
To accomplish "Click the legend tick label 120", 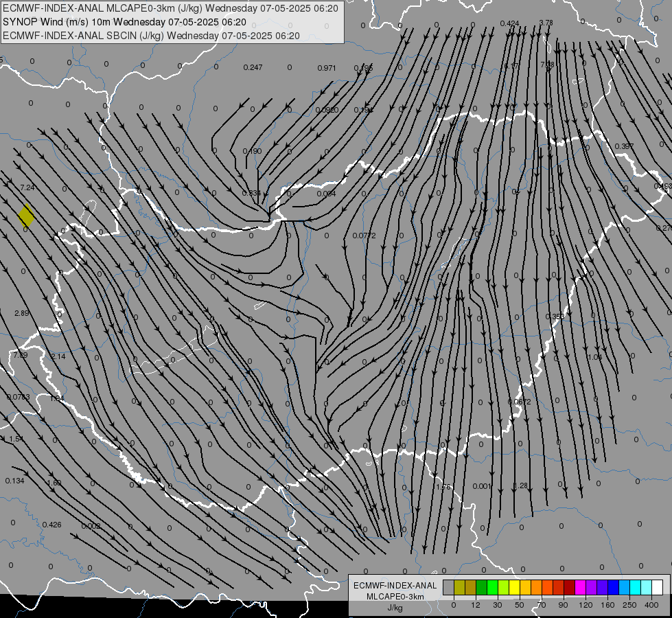I will pyautogui.click(x=586, y=605).
